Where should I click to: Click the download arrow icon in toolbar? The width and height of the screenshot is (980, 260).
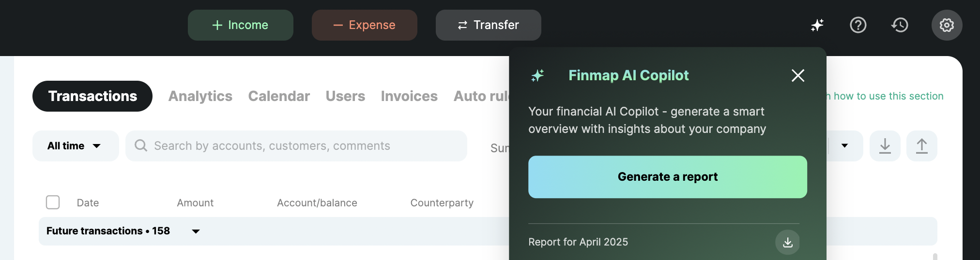click(x=885, y=146)
